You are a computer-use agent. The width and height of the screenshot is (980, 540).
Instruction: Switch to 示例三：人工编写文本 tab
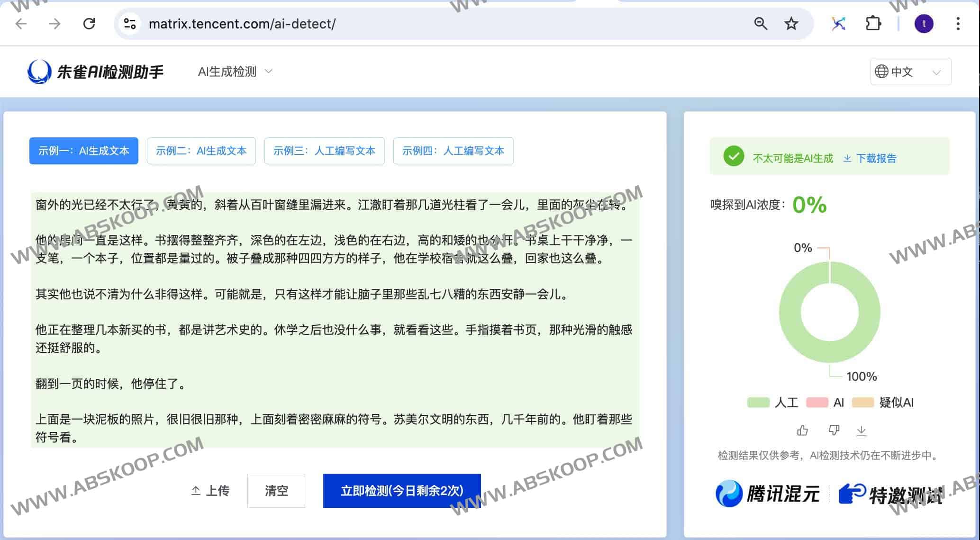pos(324,151)
